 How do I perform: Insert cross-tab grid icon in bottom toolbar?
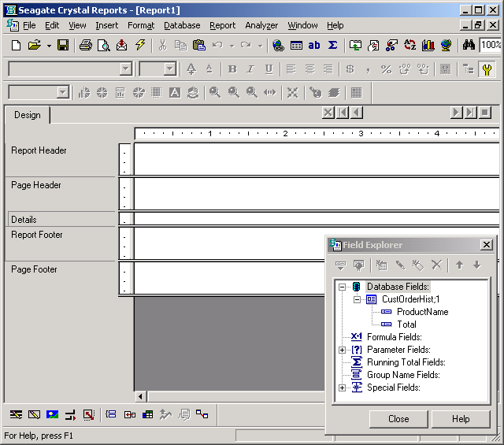click(147, 415)
